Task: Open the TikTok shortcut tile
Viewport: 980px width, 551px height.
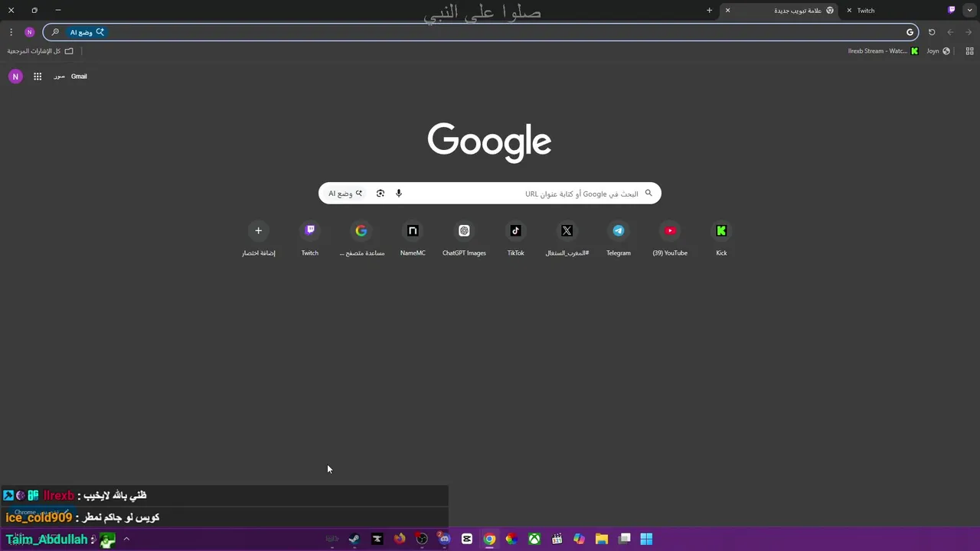Action: pos(515,239)
